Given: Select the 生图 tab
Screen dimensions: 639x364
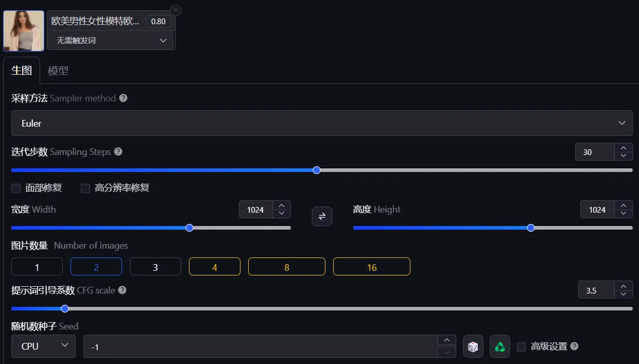Looking at the screenshot, I should pos(22,71).
